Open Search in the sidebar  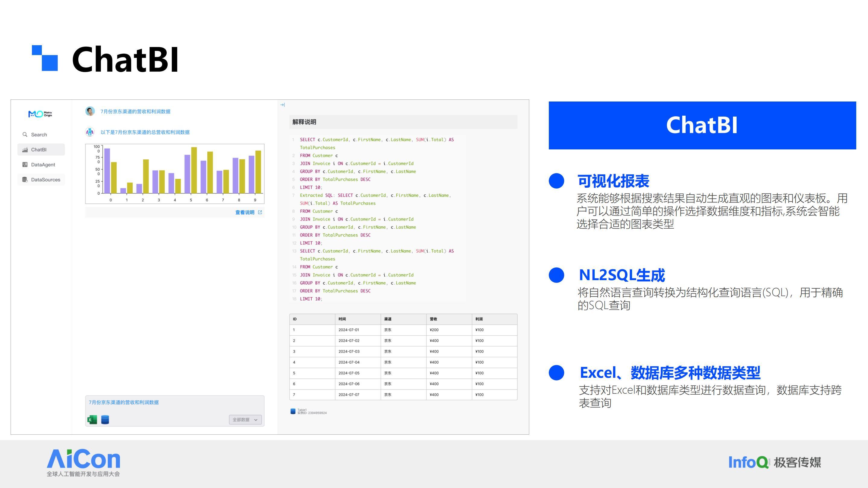tap(41, 134)
